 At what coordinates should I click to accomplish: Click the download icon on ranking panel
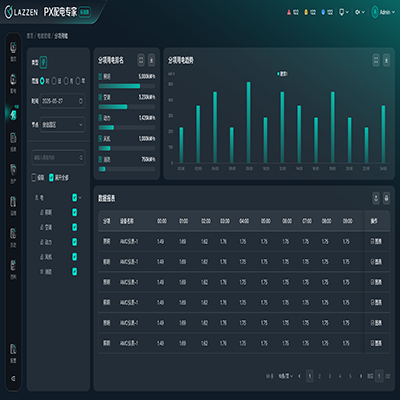[151, 60]
